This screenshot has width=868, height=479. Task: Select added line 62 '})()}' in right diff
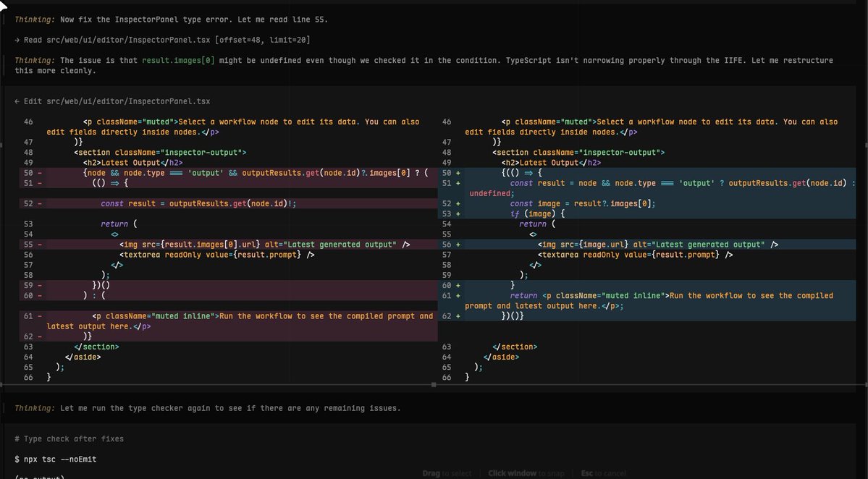pyautogui.click(x=647, y=316)
